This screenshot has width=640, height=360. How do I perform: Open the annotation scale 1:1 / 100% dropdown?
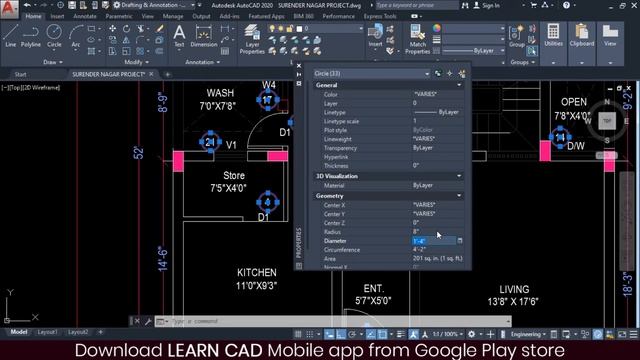[x=447, y=334]
